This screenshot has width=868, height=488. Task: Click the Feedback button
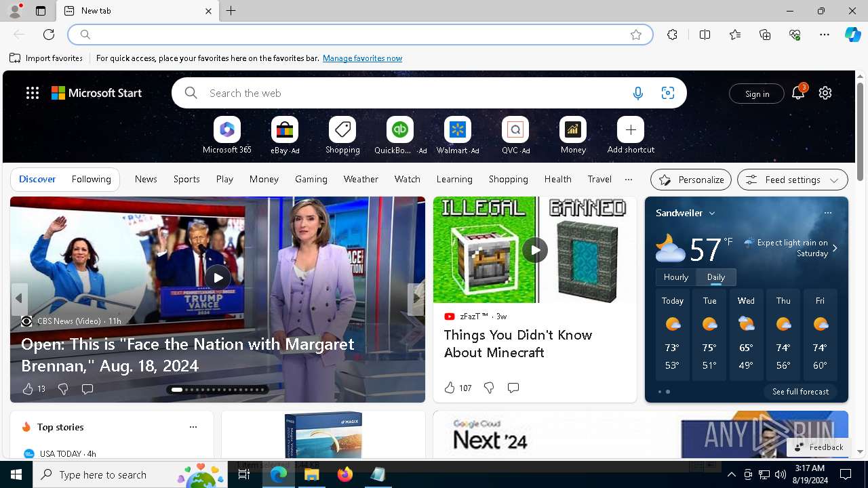[818, 447]
